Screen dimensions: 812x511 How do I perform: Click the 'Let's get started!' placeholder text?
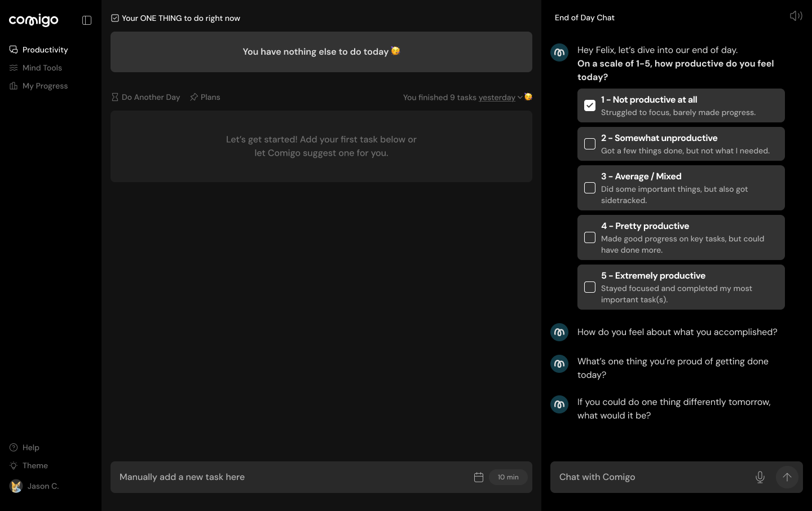(x=321, y=146)
